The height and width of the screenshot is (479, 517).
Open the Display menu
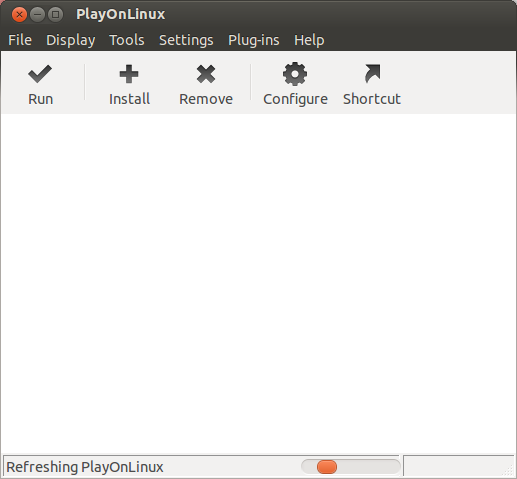point(71,40)
